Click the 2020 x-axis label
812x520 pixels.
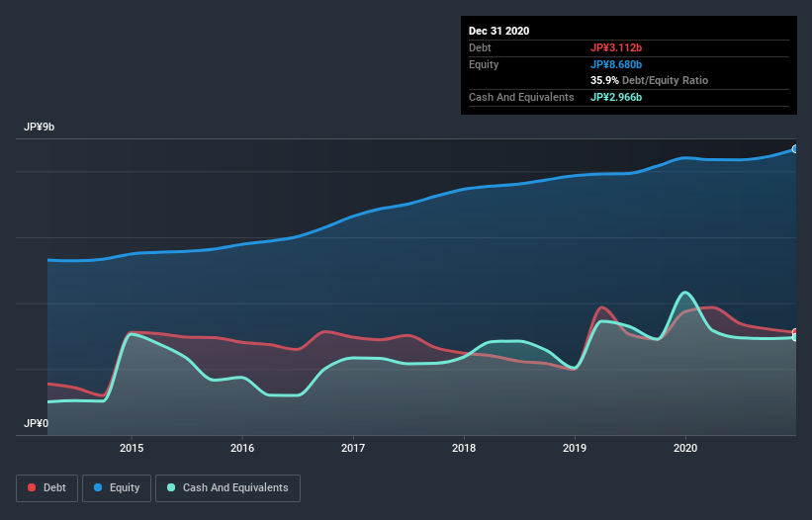[x=685, y=448]
